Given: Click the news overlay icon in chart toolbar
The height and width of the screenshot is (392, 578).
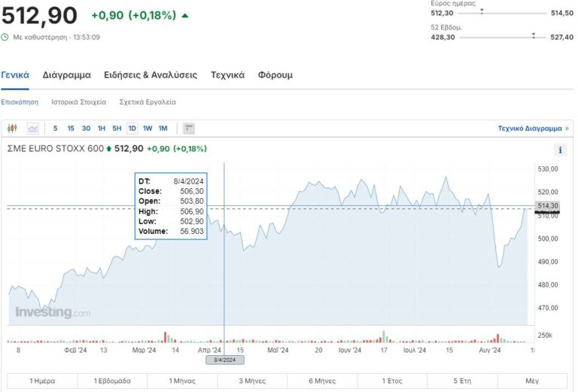Looking at the screenshot, I should click(189, 129).
